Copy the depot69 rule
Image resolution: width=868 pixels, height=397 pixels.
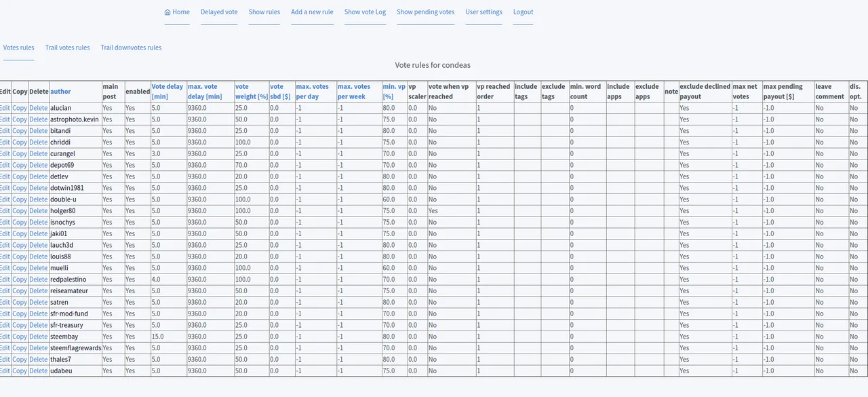20,165
